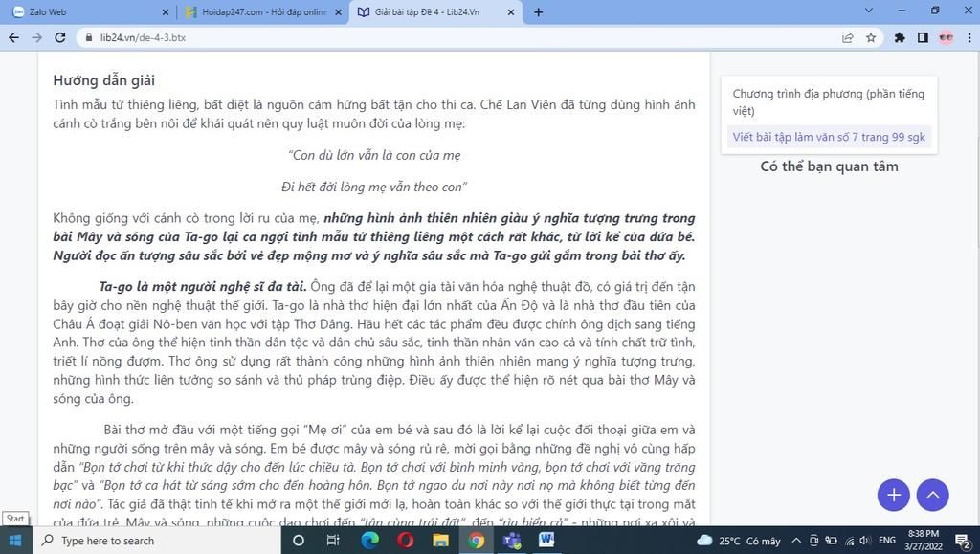
Task: Open the extensions puzzle icon
Action: click(x=900, y=37)
